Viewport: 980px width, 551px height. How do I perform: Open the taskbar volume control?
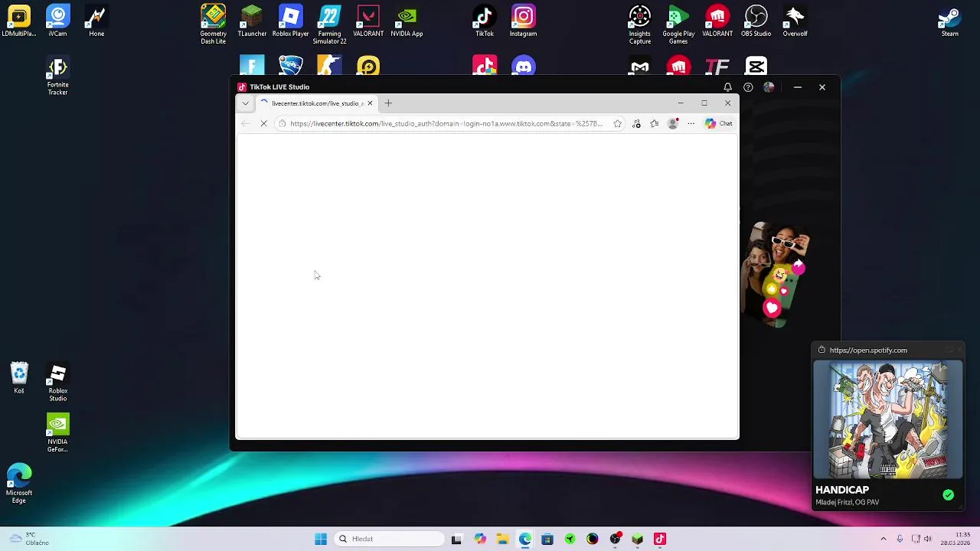927,539
